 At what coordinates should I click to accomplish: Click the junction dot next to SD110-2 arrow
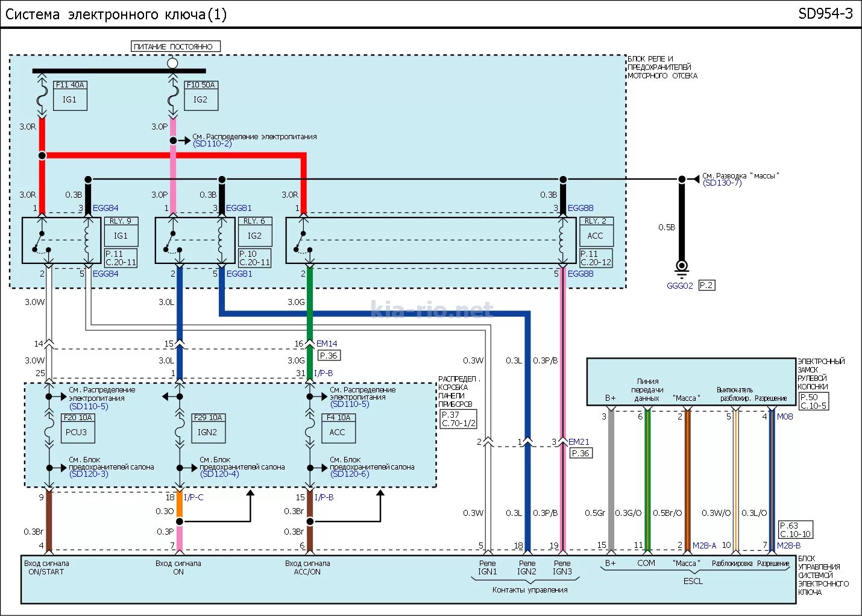click(x=173, y=140)
